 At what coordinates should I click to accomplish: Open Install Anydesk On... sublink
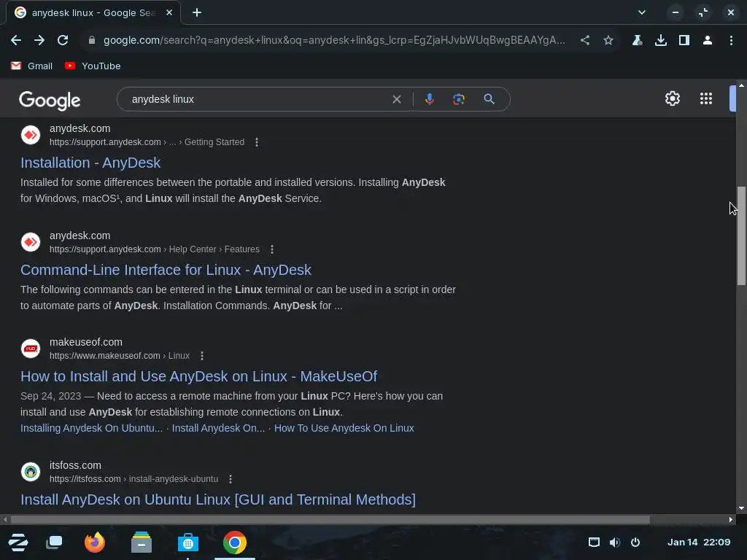[218, 428]
